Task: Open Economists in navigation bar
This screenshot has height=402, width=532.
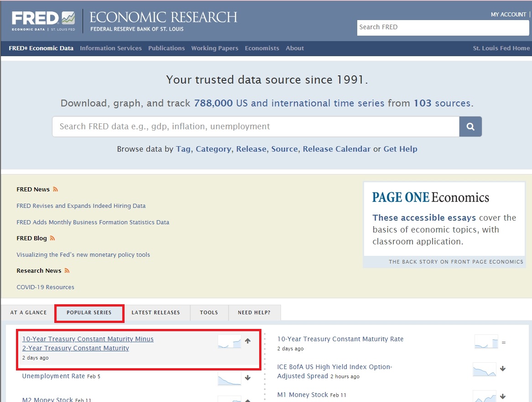Action: (x=262, y=48)
